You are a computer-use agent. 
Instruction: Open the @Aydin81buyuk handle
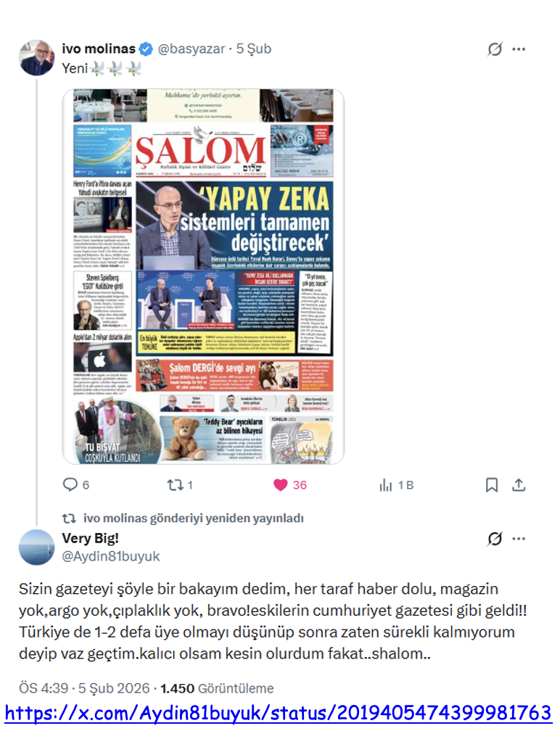[111, 556]
